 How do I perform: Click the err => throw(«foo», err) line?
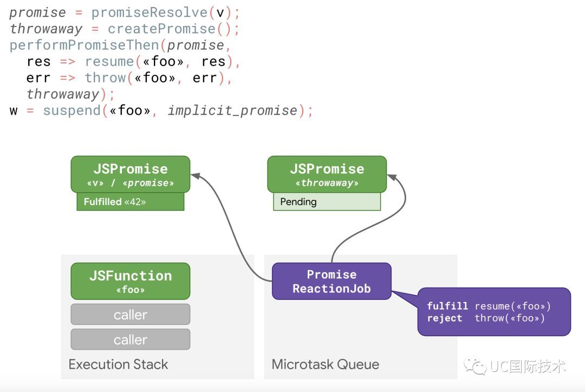tap(129, 78)
